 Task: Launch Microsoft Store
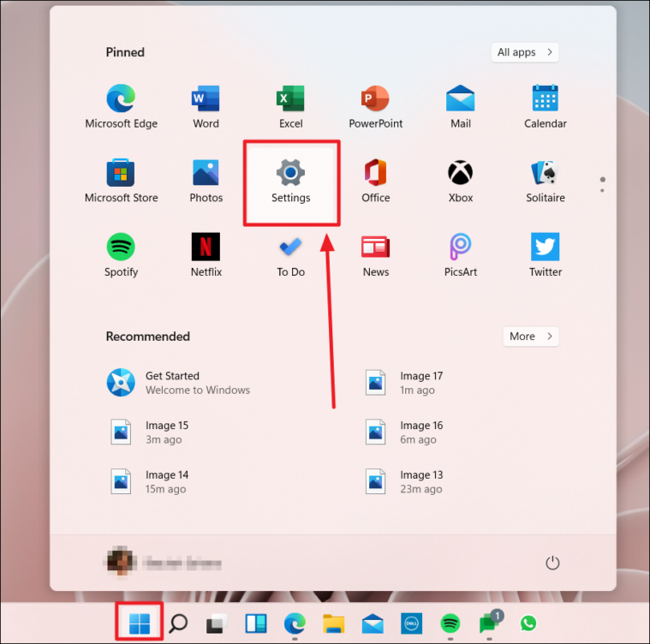coord(121,181)
